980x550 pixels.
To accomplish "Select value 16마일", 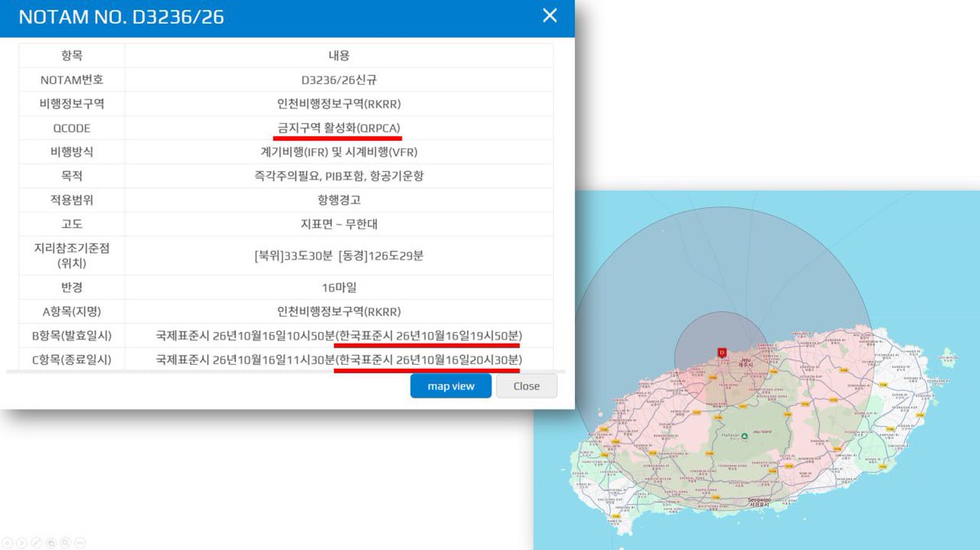I will pyautogui.click(x=338, y=287).
